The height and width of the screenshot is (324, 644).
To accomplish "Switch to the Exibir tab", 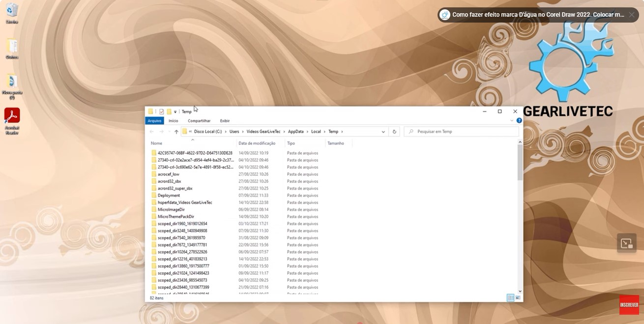I will click(225, 120).
